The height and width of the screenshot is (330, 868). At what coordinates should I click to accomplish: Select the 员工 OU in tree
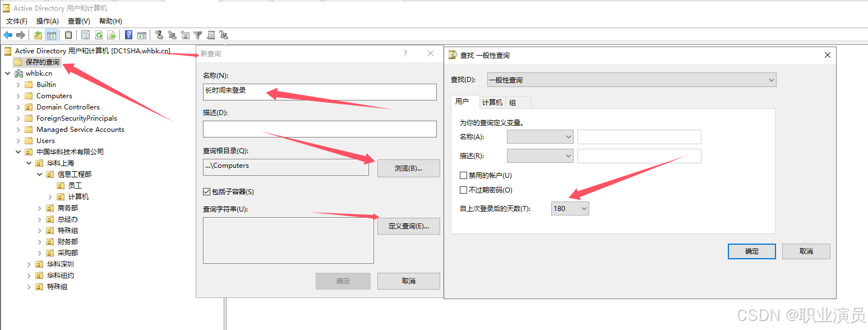(x=75, y=186)
